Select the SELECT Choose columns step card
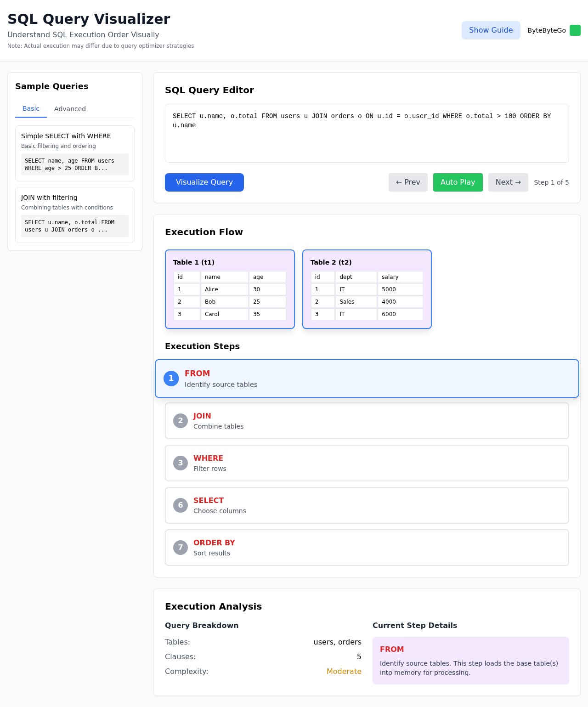 (x=367, y=505)
